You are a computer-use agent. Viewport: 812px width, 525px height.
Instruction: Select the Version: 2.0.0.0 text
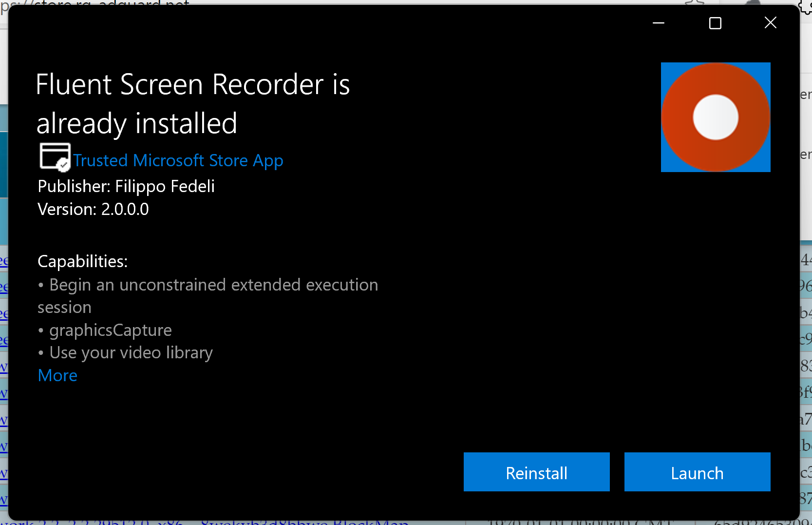(93, 209)
